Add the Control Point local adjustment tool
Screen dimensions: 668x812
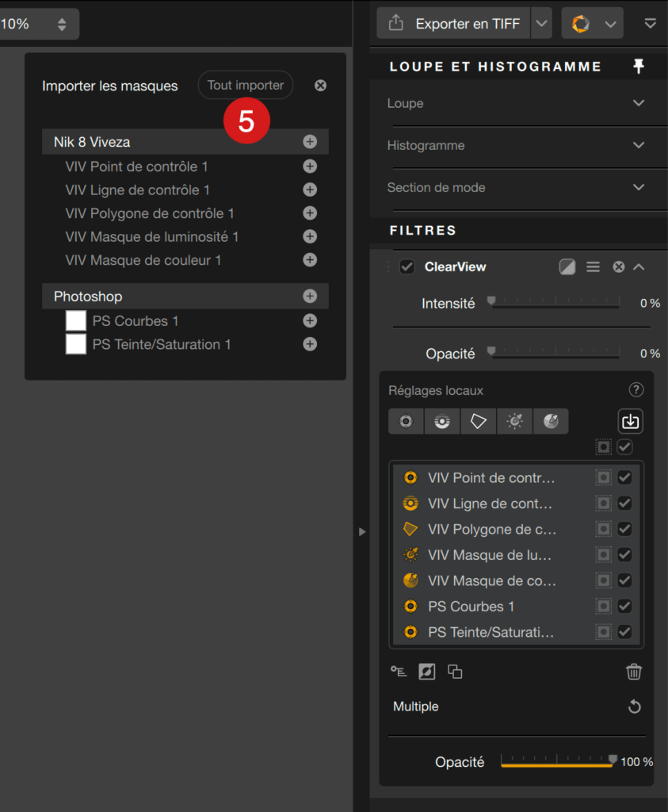407,421
